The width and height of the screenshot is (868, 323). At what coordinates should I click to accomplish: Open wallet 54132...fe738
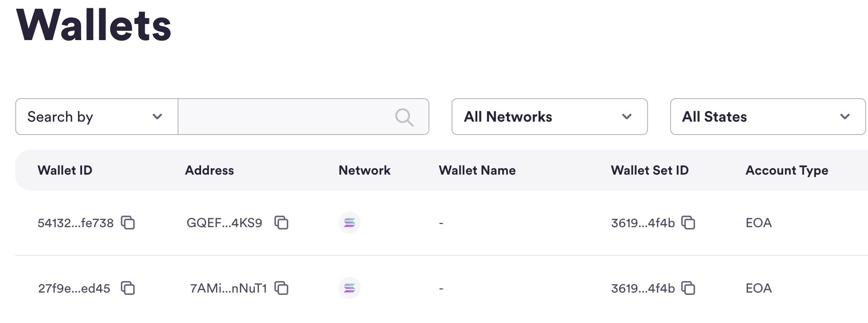(75, 223)
